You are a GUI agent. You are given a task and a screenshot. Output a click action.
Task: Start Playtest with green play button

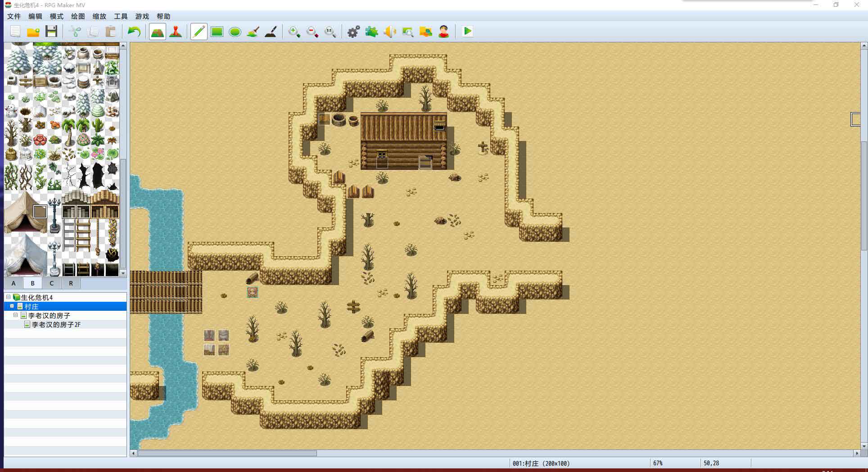click(x=467, y=32)
